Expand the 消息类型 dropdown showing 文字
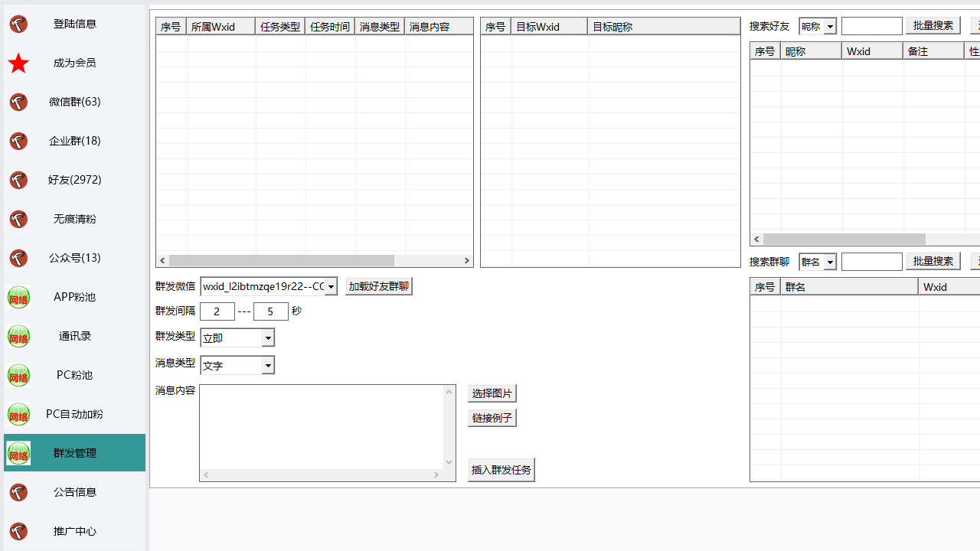The height and width of the screenshot is (551, 980). coord(268,366)
